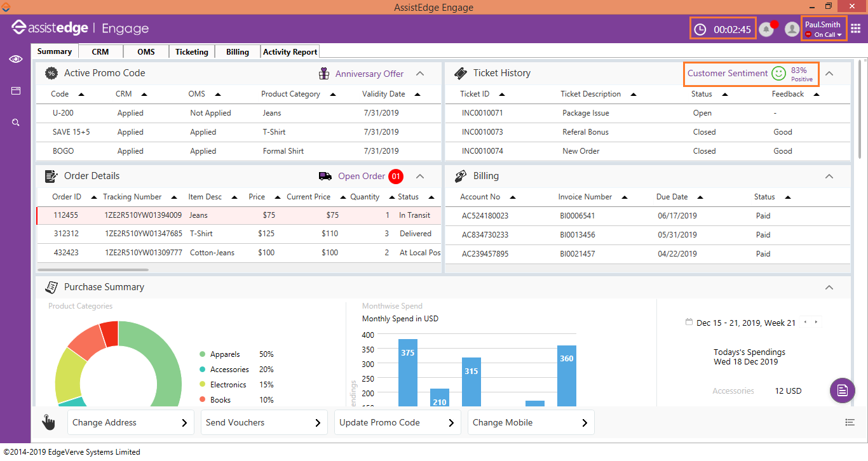The width and height of the screenshot is (868, 461).
Task: Sort by Validity Date column arrow
Action: [417, 95]
